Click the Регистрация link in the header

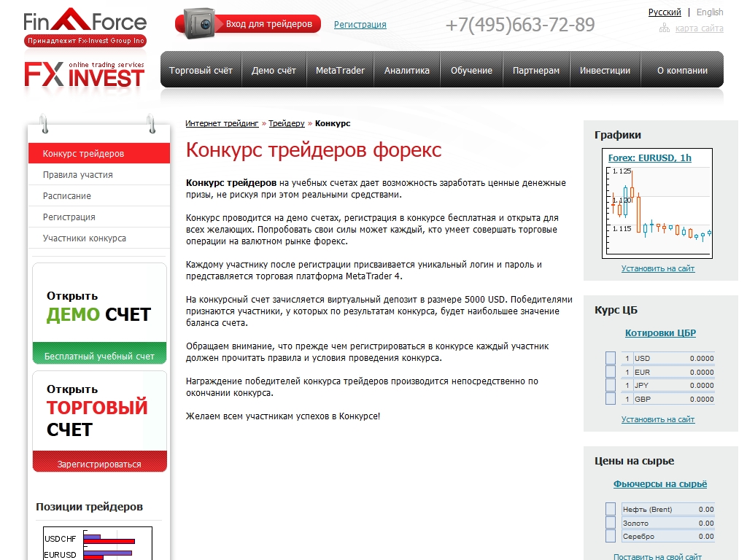[360, 25]
